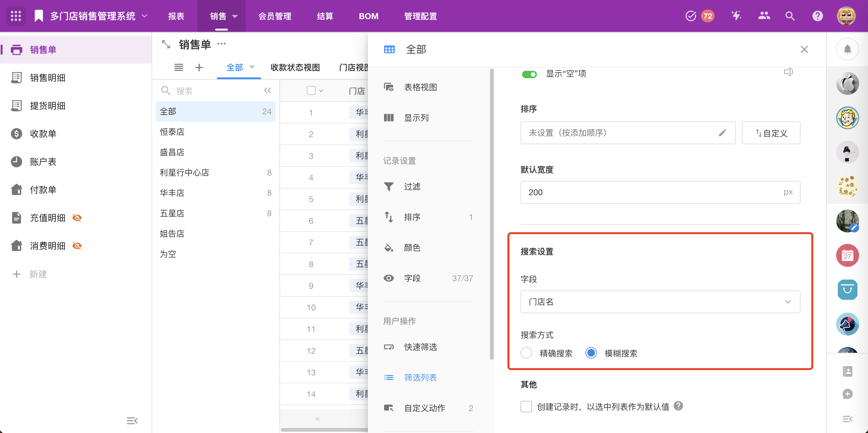Viewport: 868px width, 433px height.
Task: Open the 销售 tab dropdown arrow
Action: pyautogui.click(x=235, y=16)
